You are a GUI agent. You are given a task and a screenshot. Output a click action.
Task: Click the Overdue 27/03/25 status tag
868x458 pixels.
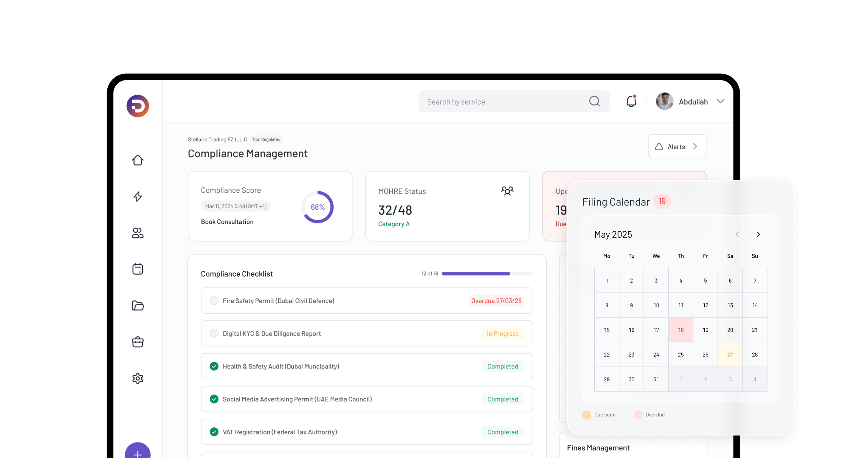click(x=496, y=301)
